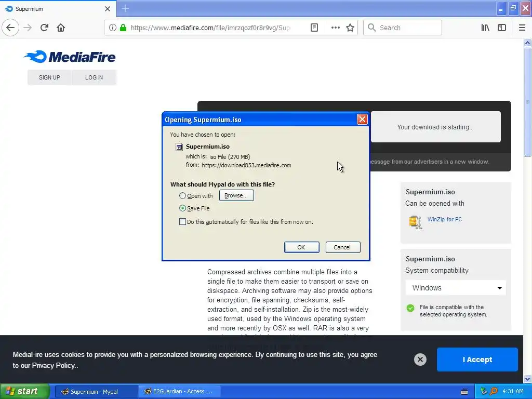Screen dimensions: 532x399
Task: Click the orange magnifier tray icon
Action: tap(494, 391)
